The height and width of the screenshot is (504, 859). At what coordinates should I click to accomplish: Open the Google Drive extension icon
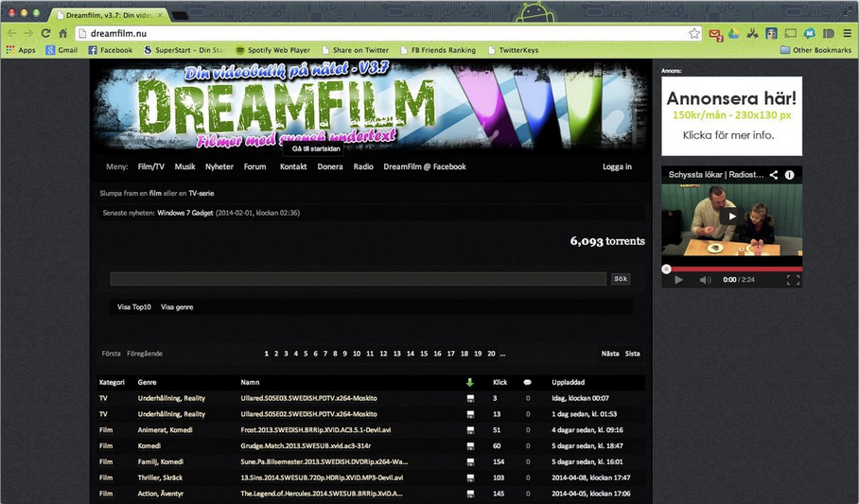click(733, 33)
